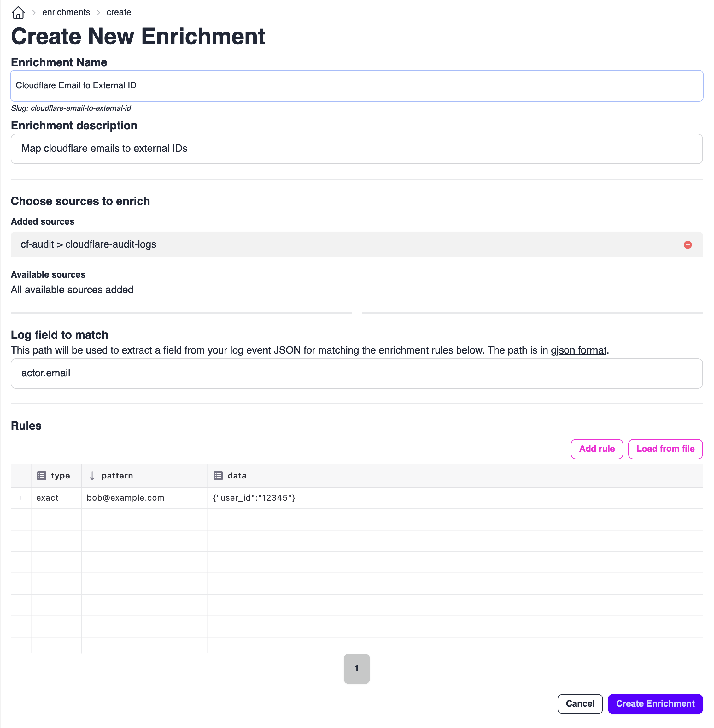This screenshot has width=714, height=728.
Task: Open the enrichments breadcrumb link
Action: point(66,12)
